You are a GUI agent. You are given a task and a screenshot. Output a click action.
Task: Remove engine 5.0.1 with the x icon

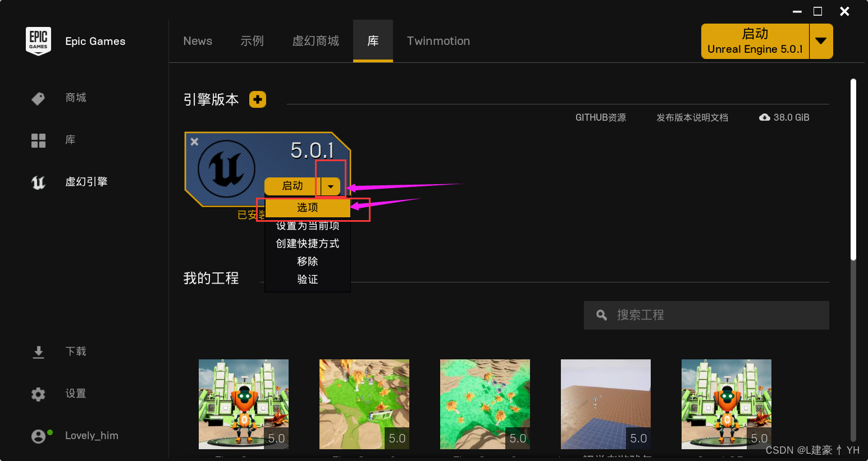pos(194,142)
